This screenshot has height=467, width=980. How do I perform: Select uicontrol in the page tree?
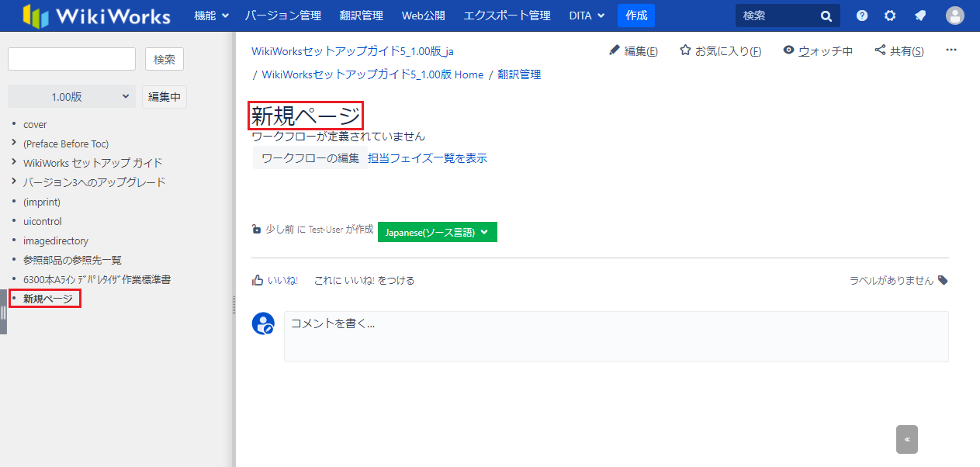coord(43,221)
